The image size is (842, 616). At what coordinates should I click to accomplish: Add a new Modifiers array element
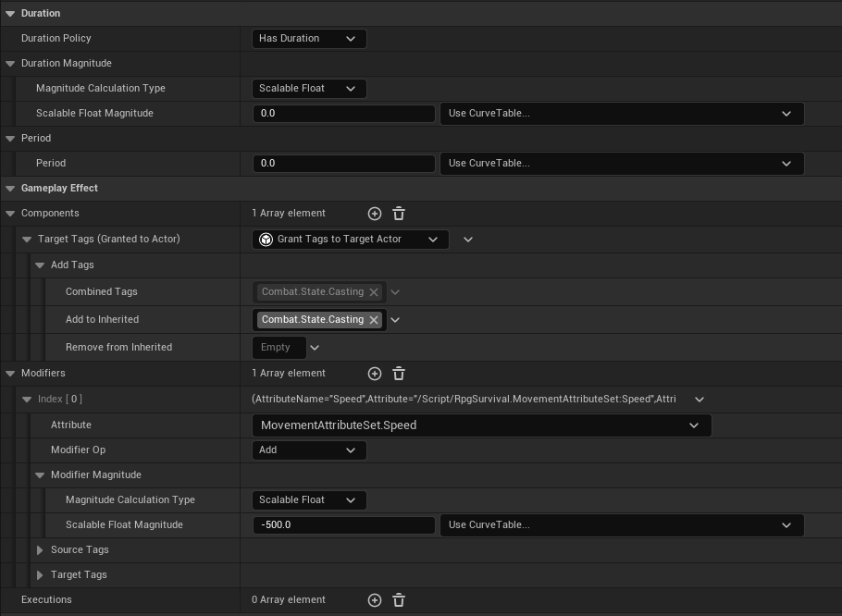[375, 374]
